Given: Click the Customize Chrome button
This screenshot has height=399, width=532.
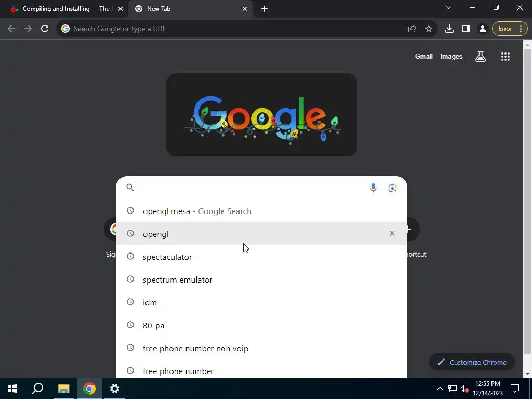Looking at the screenshot, I should [x=472, y=362].
